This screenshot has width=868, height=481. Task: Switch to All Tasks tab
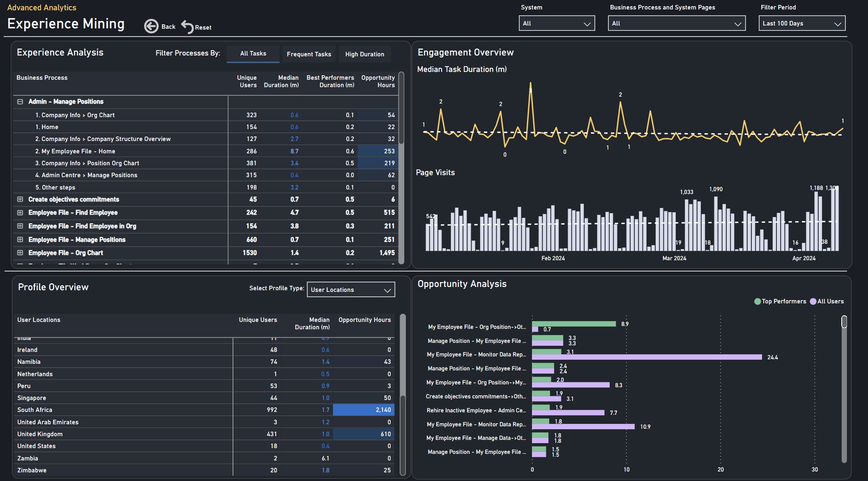(253, 53)
